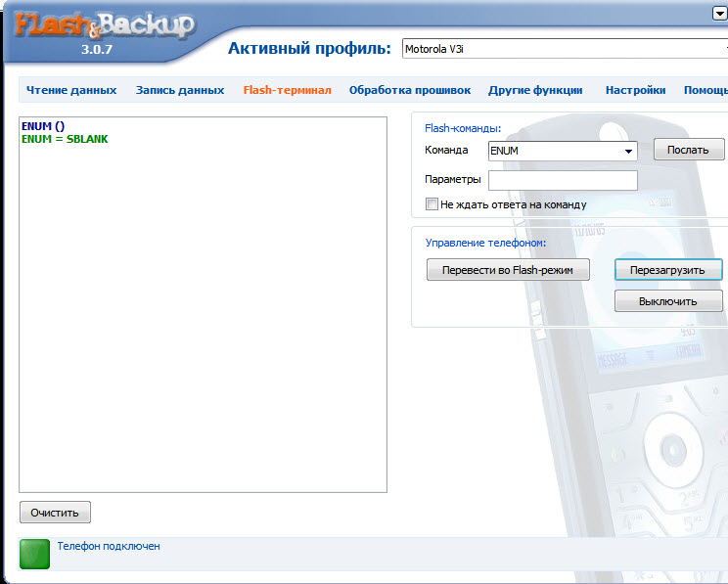Clear the terminal with the Очистить button
This screenshot has width=728, height=584.
tap(55, 513)
